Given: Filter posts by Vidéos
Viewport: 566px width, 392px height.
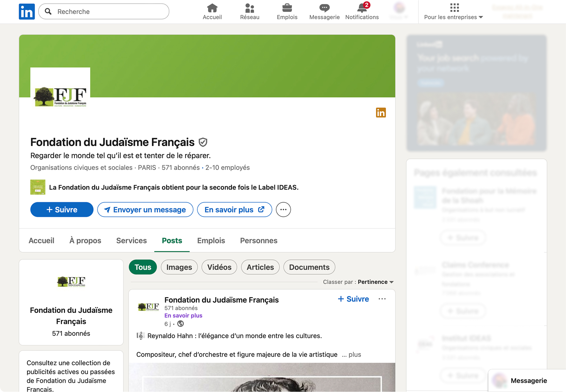Looking at the screenshot, I should click(x=219, y=267).
